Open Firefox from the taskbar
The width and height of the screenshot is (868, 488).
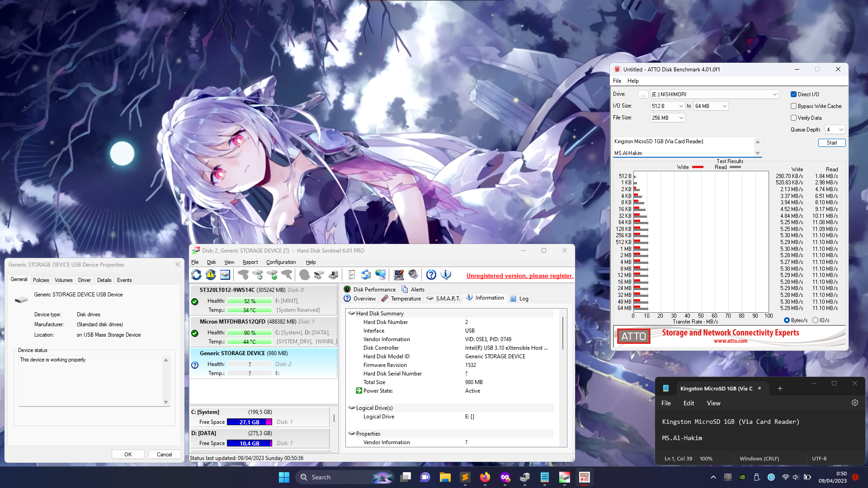pyautogui.click(x=485, y=477)
